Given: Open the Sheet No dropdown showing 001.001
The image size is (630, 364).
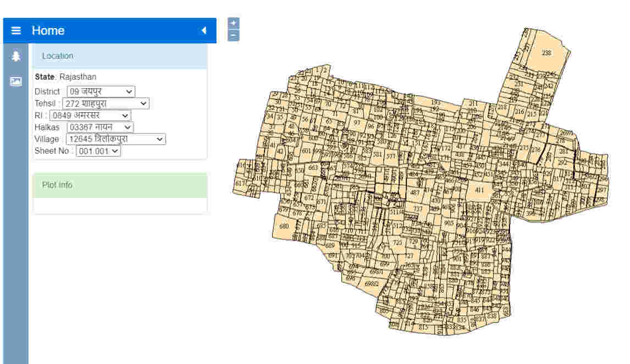Looking at the screenshot, I should tap(98, 151).
